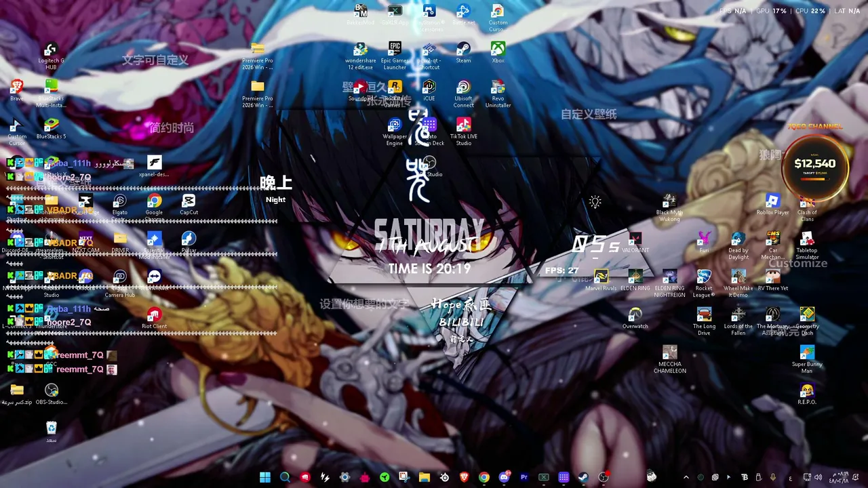Click the sun brightness widget icon
This screenshot has height=488, width=868.
point(595,202)
